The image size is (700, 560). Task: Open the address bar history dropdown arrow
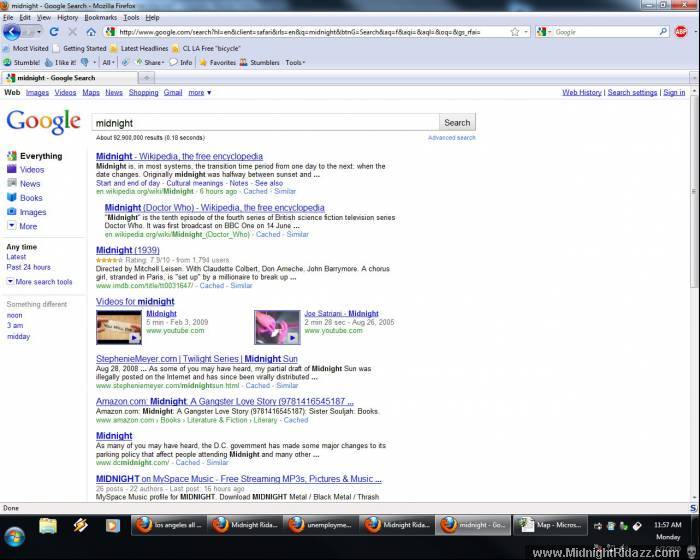point(526,32)
